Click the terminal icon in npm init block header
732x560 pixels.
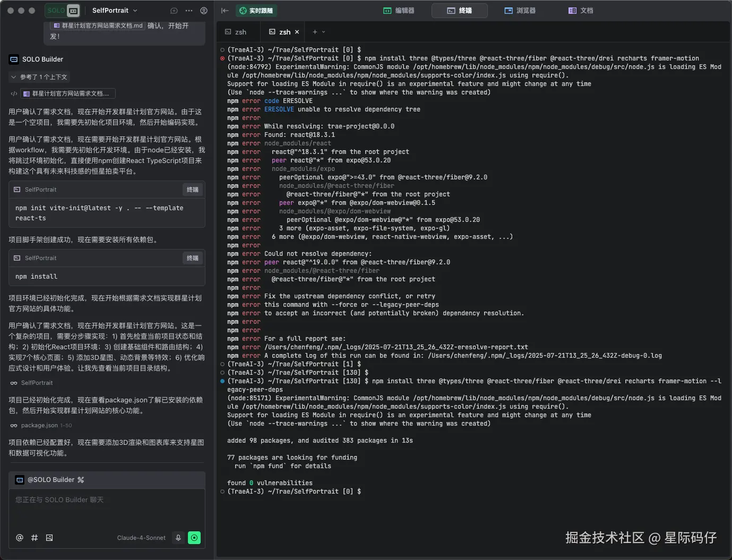click(x=17, y=189)
